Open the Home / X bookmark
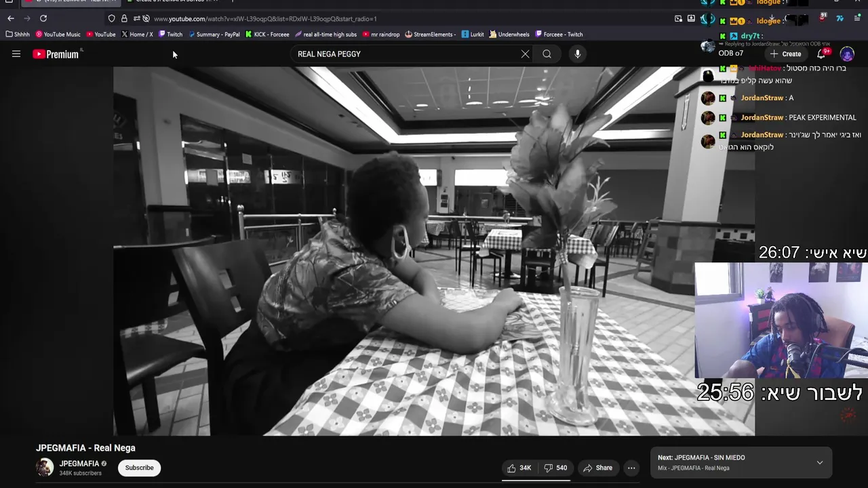 (x=137, y=35)
